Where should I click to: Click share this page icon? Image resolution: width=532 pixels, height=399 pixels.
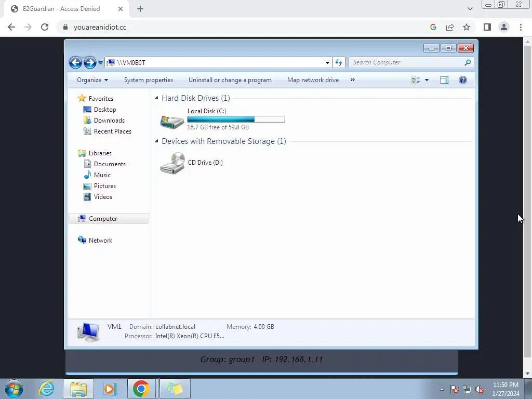coord(450,27)
